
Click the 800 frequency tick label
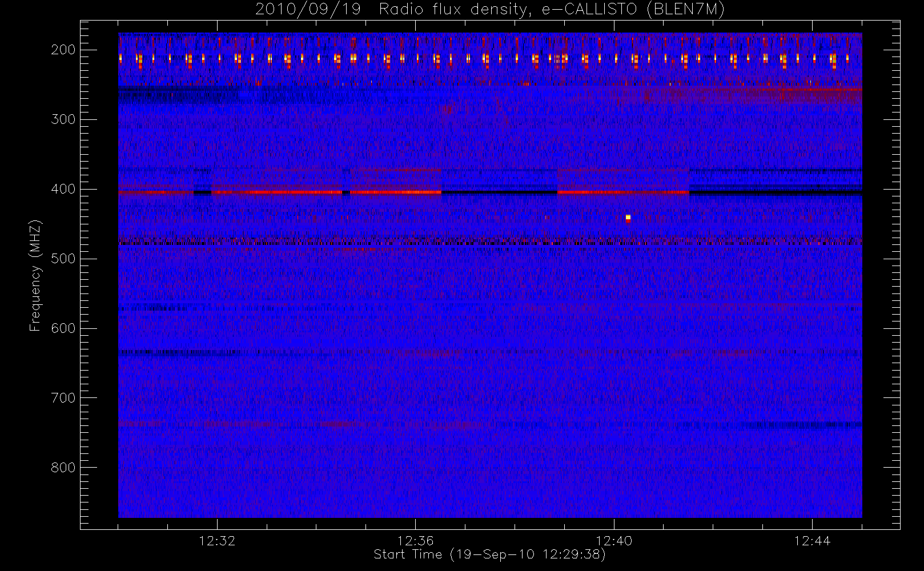click(x=63, y=468)
